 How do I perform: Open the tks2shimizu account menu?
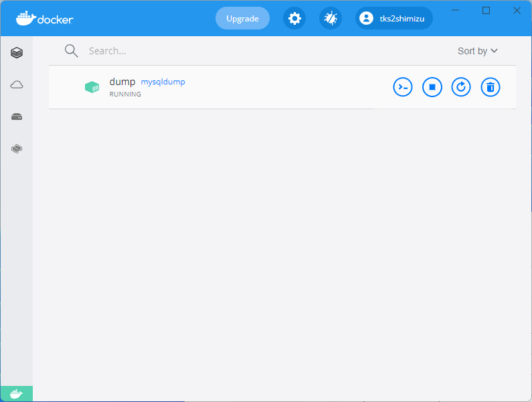tap(394, 18)
